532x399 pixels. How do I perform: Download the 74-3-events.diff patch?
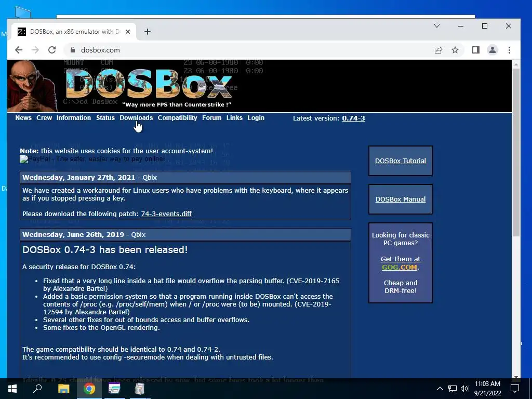[166, 214]
